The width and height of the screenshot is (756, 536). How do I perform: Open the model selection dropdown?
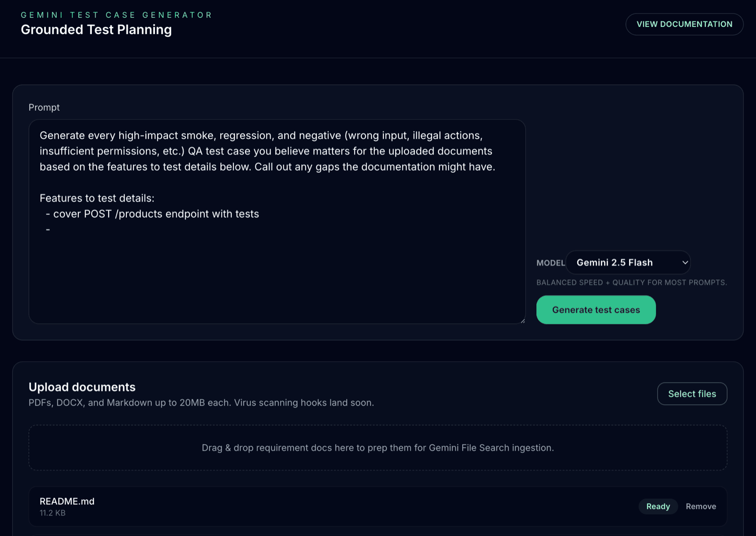click(628, 263)
